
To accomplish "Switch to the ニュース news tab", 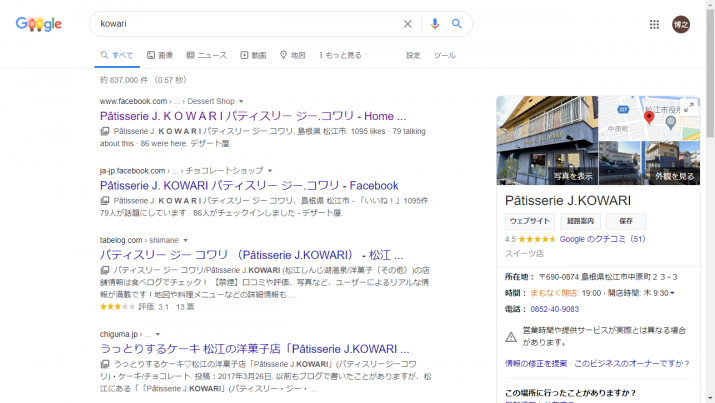I will coord(205,55).
